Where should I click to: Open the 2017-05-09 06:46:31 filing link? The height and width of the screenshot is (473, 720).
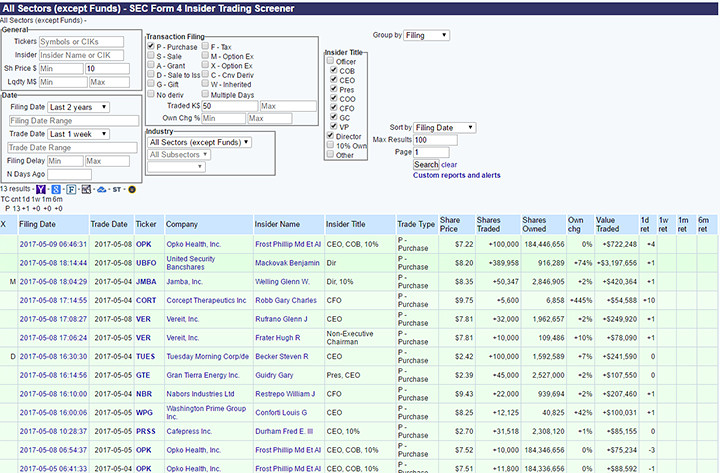pyautogui.click(x=53, y=244)
